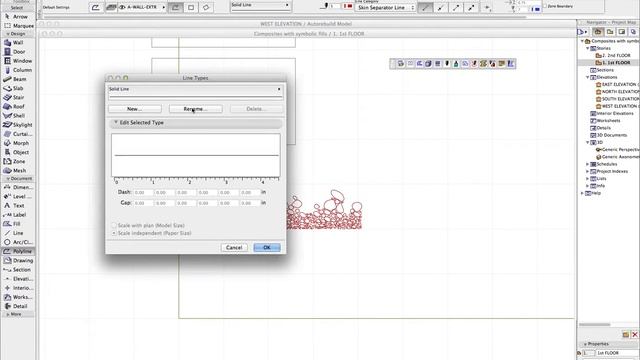Activate the Window tool
The image size is (640, 360).
(x=18, y=61)
